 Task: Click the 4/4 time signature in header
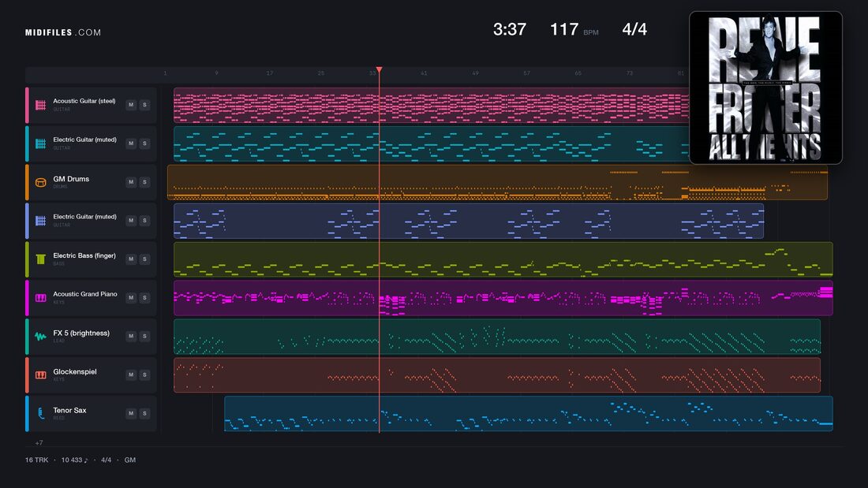[634, 29]
